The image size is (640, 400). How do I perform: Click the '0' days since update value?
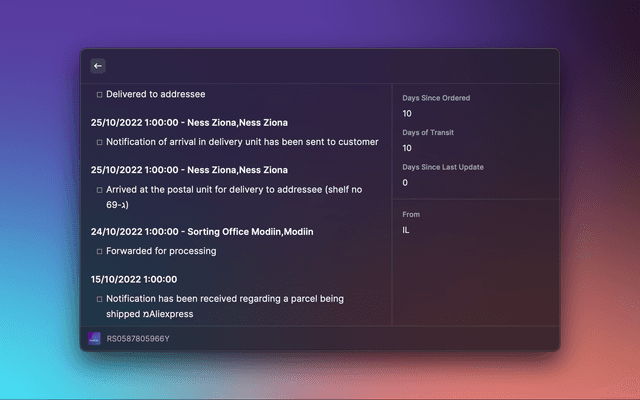pyautogui.click(x=405, y=183)
